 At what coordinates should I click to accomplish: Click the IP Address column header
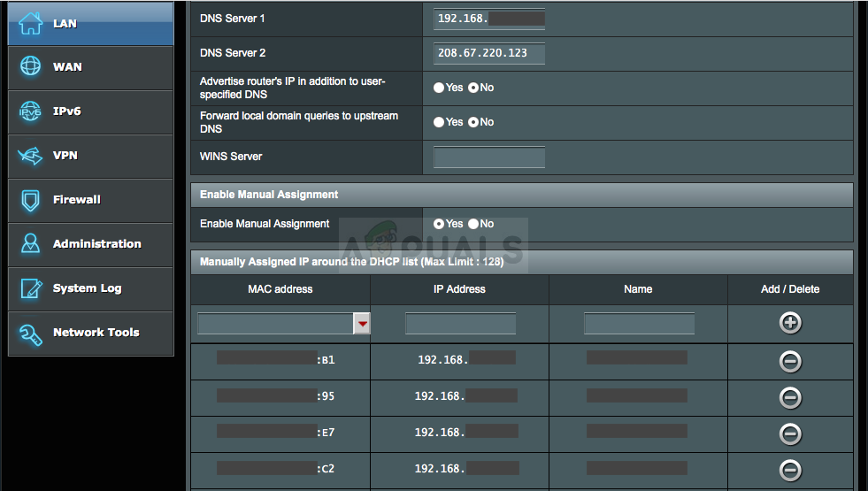[459, 289]
